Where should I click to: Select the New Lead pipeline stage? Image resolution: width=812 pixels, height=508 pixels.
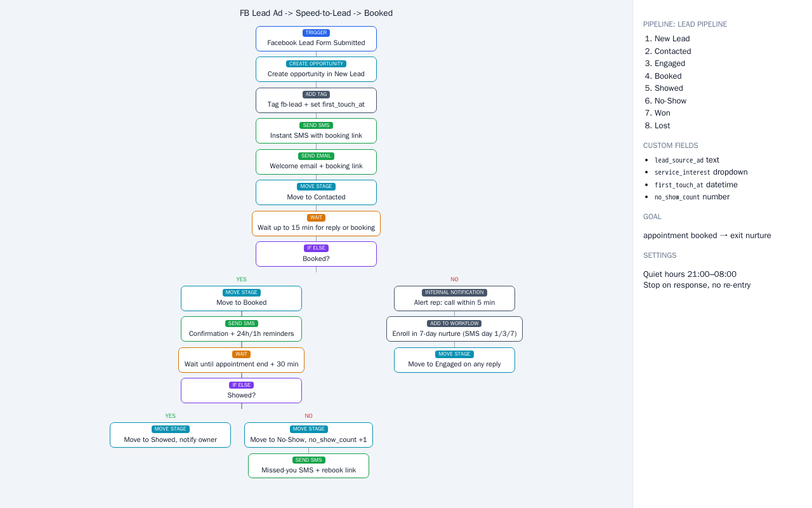[672, 39]
